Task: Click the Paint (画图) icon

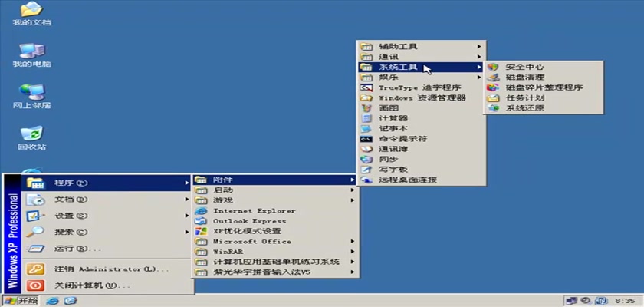Action: point(366,108)
